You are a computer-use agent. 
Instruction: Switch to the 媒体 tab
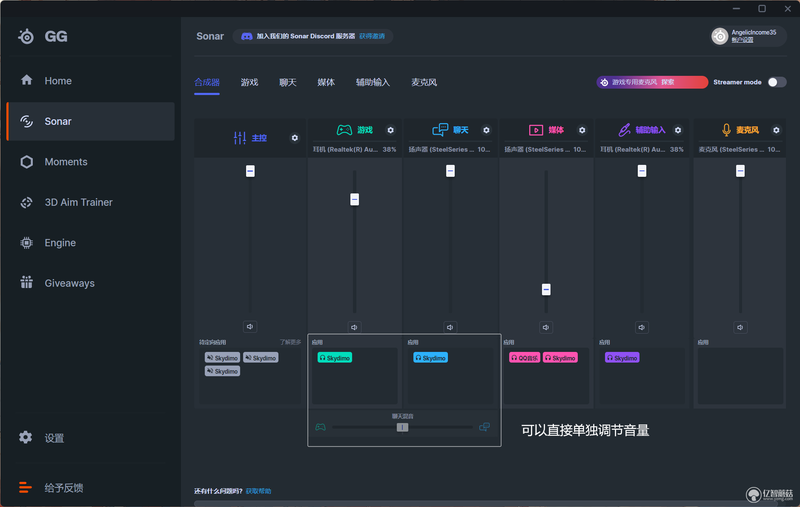tap(326, 83)
